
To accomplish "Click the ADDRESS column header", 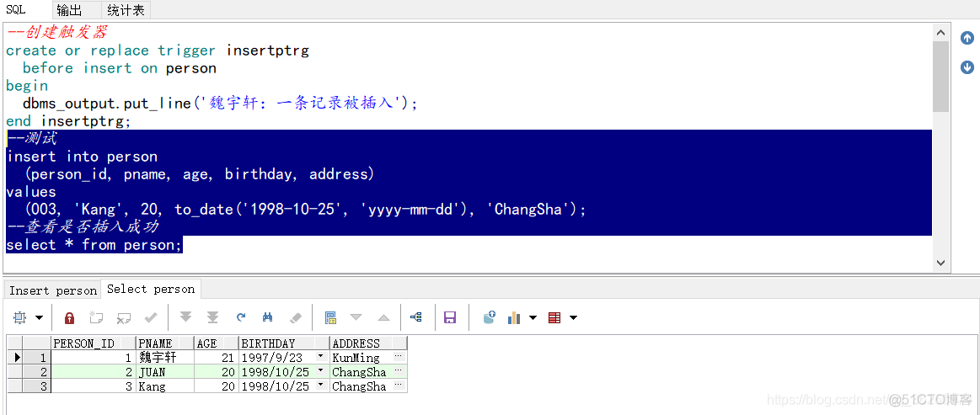I will (369, 343).
